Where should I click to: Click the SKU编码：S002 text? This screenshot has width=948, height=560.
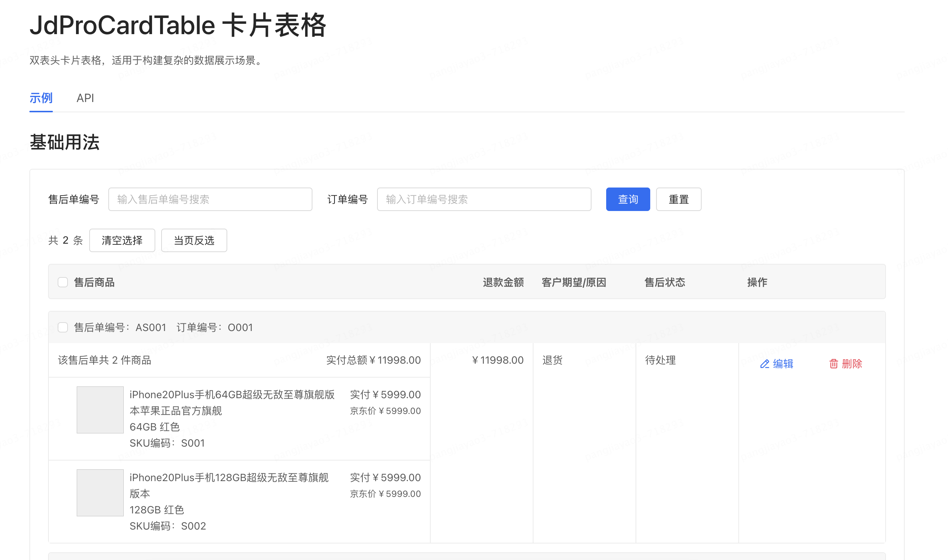coord(168,526)
